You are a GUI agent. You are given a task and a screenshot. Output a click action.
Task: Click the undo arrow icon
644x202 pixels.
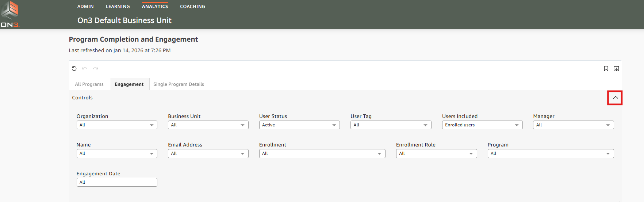coord(85,68)
